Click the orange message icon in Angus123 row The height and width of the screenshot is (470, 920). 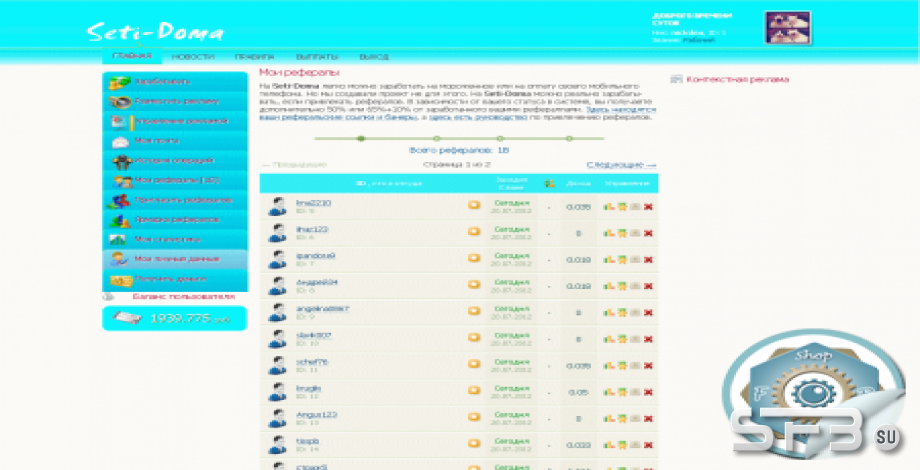pyautogui.click(x=474, y=417)
